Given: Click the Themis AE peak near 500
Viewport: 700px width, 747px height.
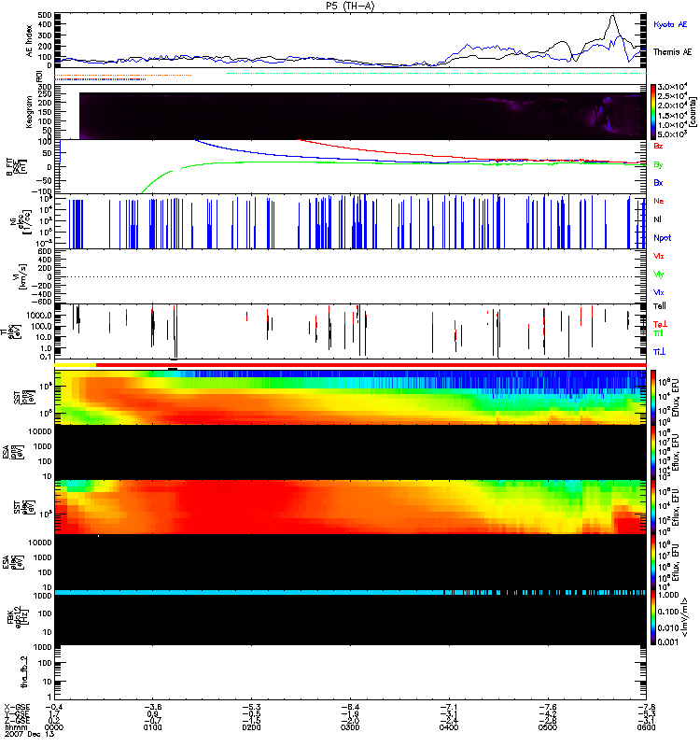Looking at the screenshot, I should tap(613, 16).
